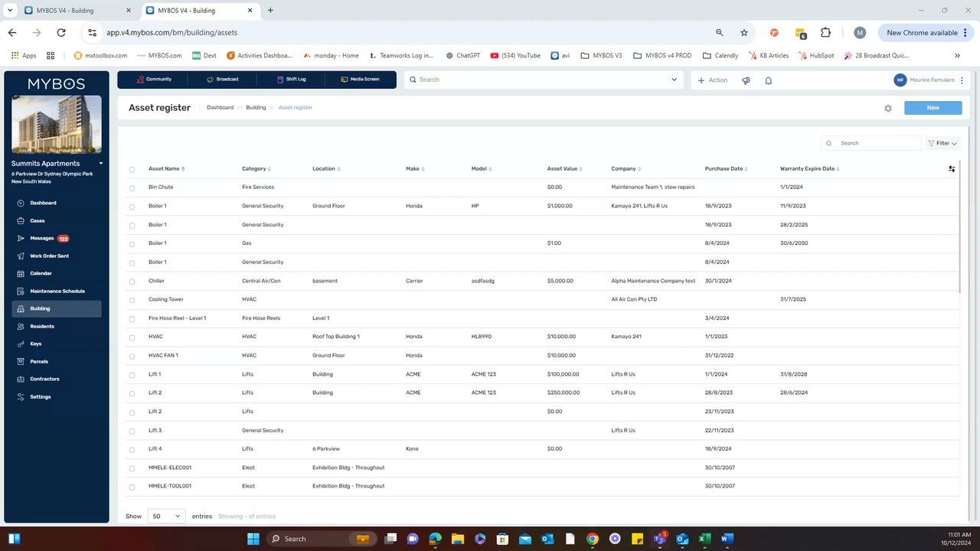Select Building in the sidebar menu
980x551 pixels.
[x=57, y=308]
